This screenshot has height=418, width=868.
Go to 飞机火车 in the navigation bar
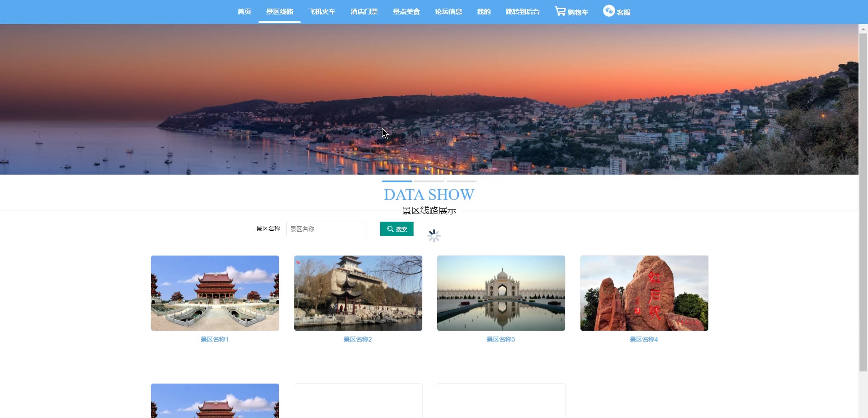[x=322, y=12]
